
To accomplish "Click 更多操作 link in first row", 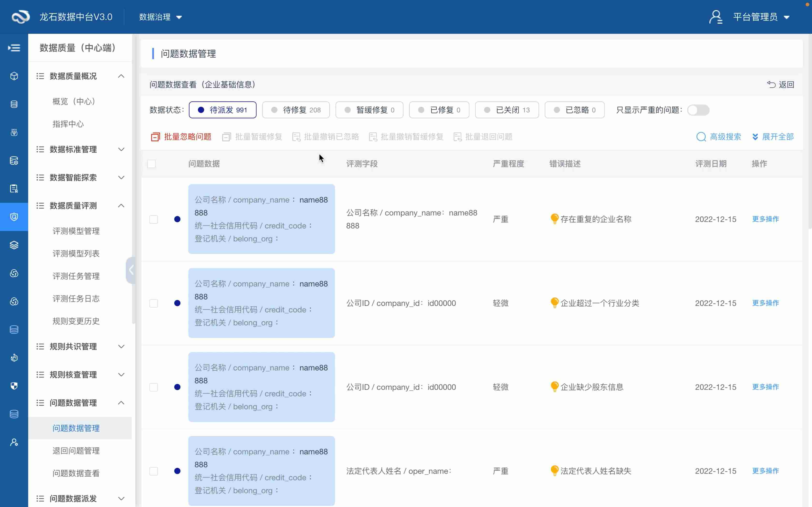I will click(765, 219).
